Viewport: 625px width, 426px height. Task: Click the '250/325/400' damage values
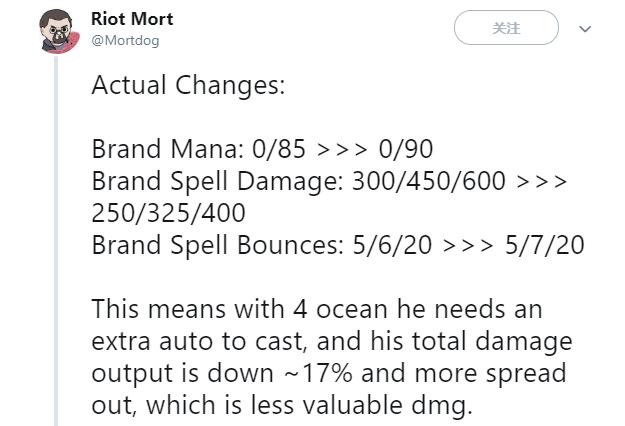[168, 214]
